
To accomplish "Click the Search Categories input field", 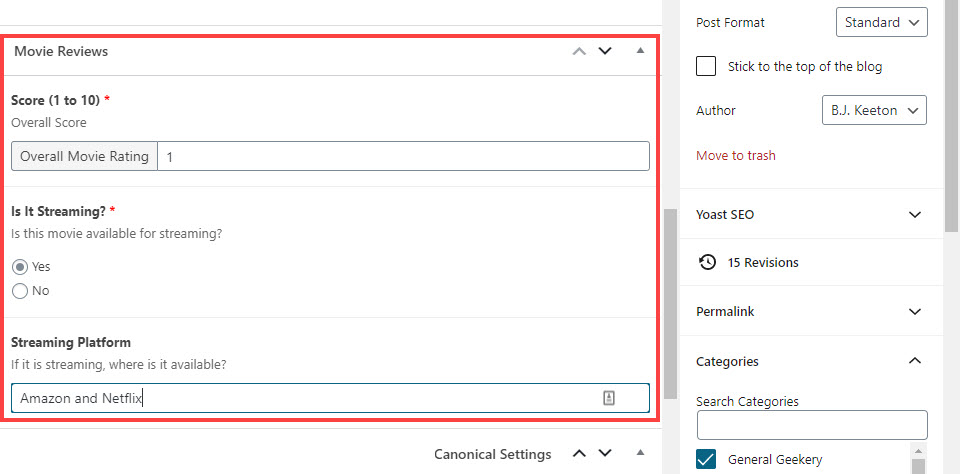I will (812, 425).
